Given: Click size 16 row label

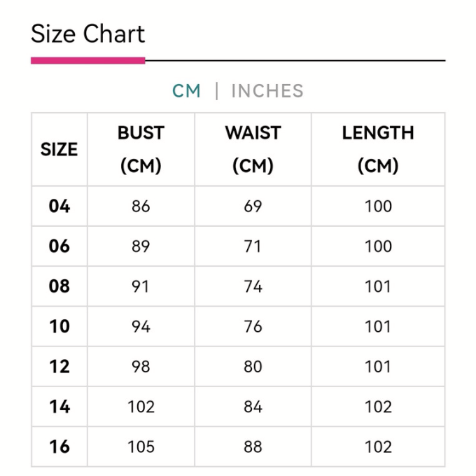Looking at the screenshot, I should [x=59, y=447].
